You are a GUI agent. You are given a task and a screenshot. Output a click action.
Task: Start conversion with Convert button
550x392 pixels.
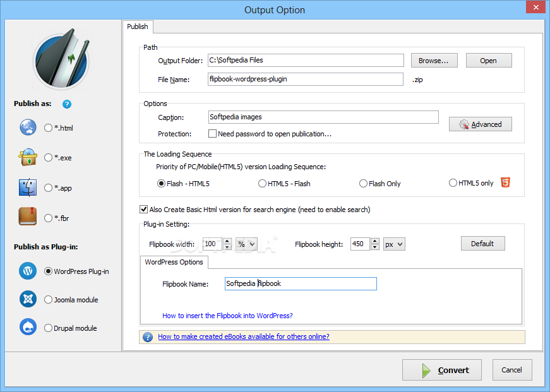coord(441,370)
